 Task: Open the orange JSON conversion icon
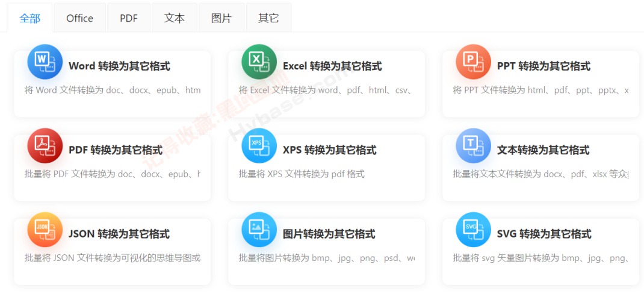coord(45,230)
